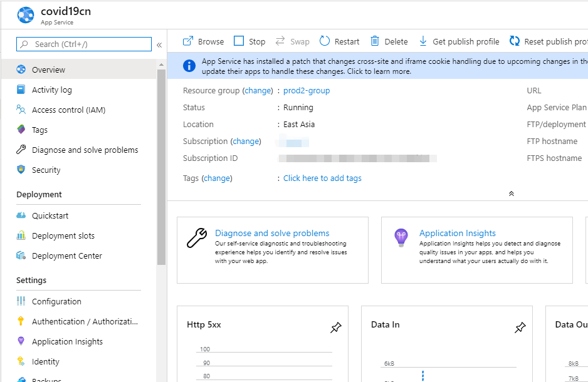The width and height of the screenshot is (588, 382).
Task: Click the East Asia location value
Action: coord(299,124)
